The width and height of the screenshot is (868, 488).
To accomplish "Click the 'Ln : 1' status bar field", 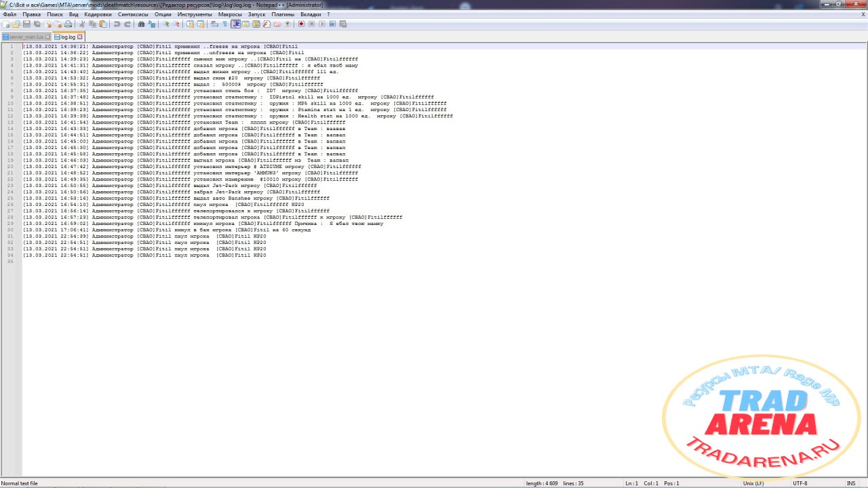I will tap(631, 483).
